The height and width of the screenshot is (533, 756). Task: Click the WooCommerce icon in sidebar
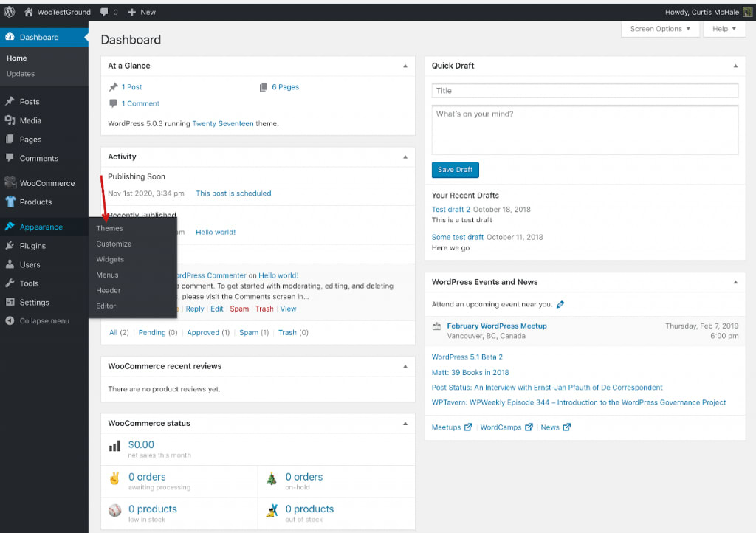(x=10, y=182)
